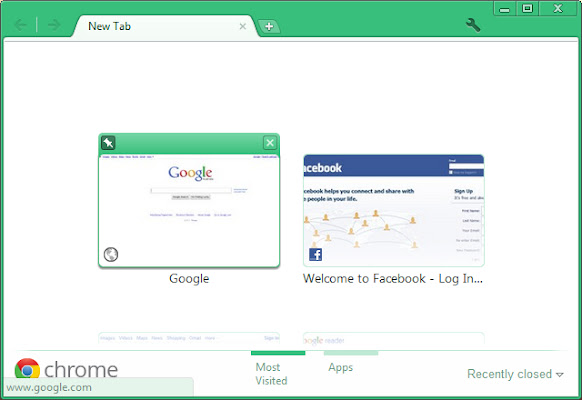Open the partially visible Google Images thumbnail
This screenshot has height=400, width=582.
pyautogui.click(x=189, y=338)
